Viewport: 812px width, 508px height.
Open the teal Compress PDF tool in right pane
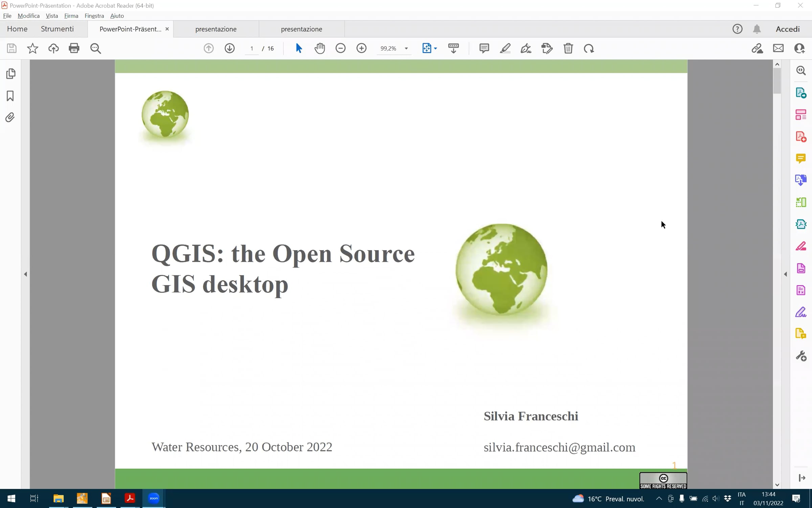point(801,224)
